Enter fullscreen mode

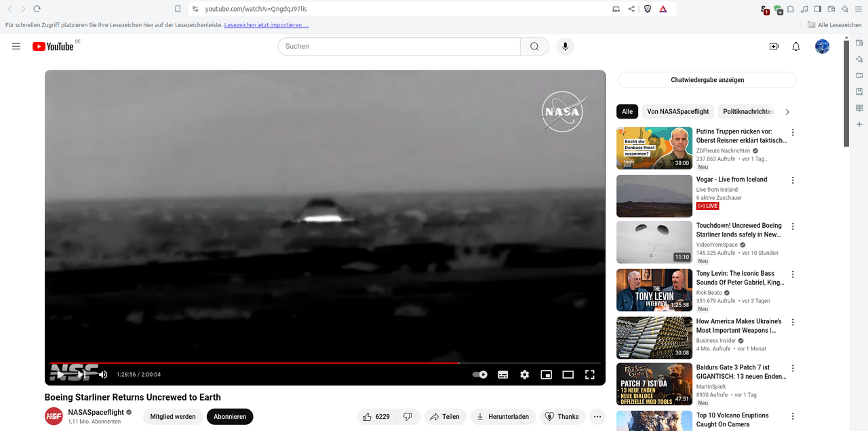point(590,374)
